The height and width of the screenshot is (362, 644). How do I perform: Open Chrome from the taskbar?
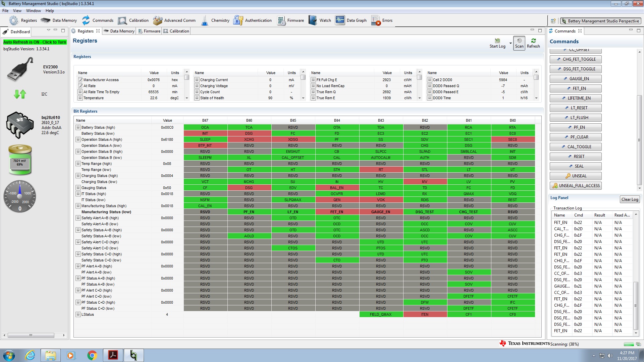tap(92, 355)
